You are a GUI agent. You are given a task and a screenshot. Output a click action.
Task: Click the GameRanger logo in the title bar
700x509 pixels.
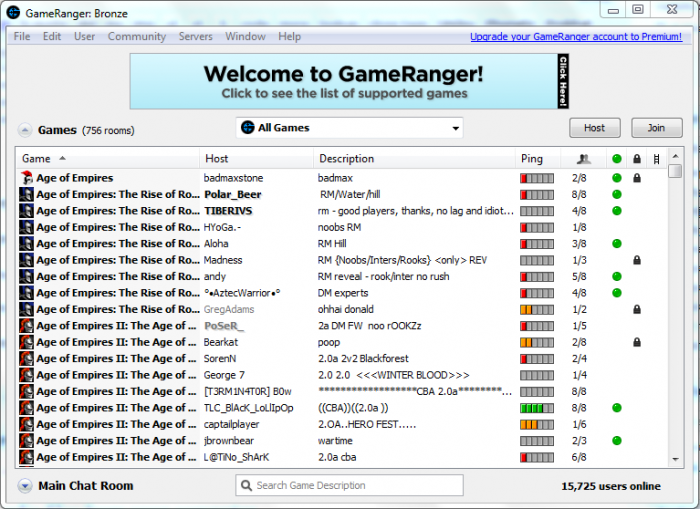click(x=13, y=13)
